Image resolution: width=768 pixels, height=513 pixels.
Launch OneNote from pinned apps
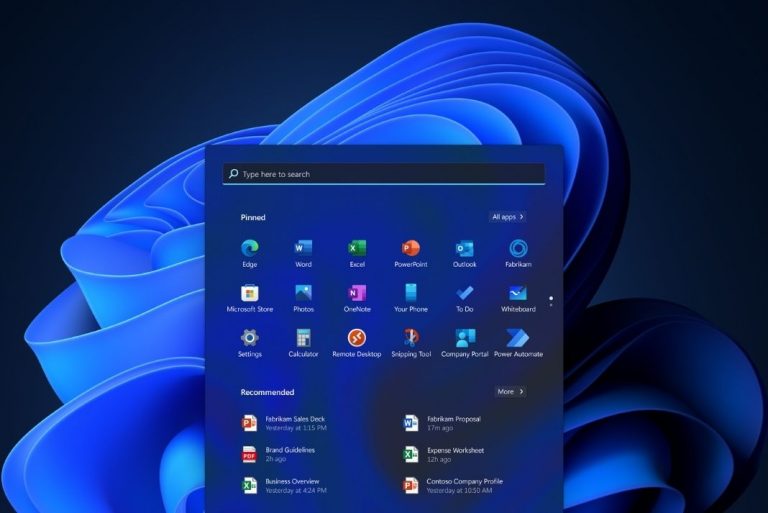click(357, 294)
